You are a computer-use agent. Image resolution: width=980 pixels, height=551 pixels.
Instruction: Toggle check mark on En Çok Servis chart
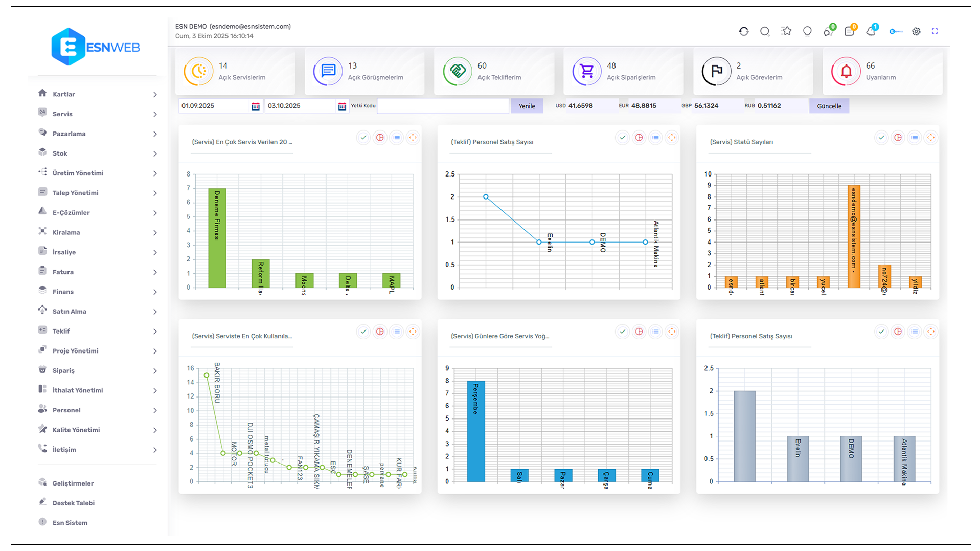point(363,137)
